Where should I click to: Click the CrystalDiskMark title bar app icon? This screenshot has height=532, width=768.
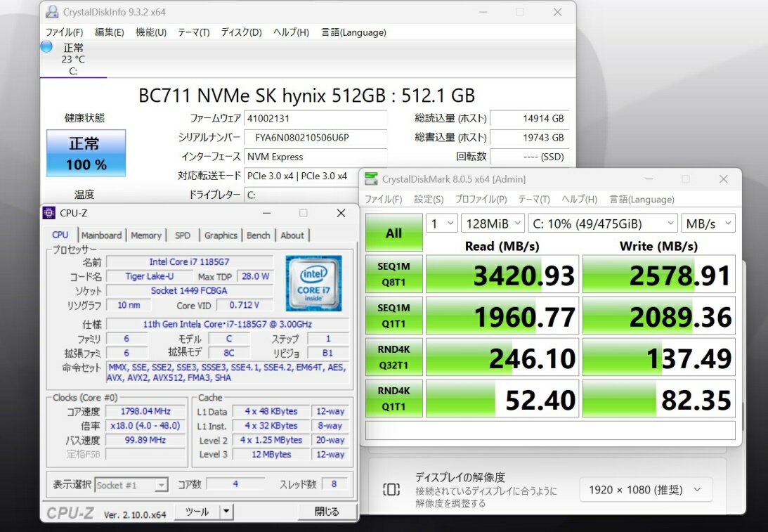(x=370, y=179)
